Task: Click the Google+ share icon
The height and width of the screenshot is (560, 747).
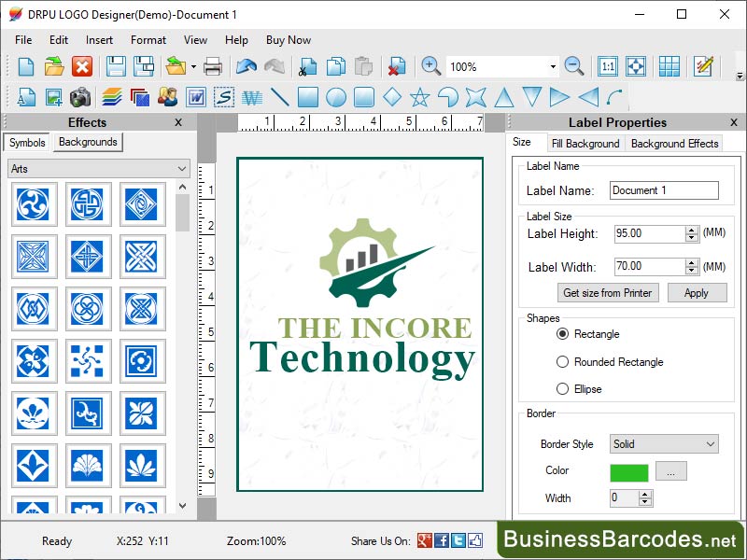Action: pos(426,541)
